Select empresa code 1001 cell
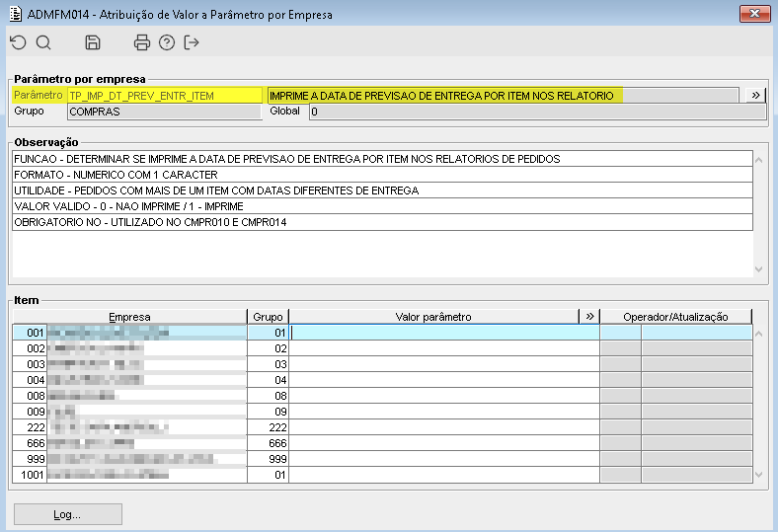Image resolution: width=778 pixels, height=532 pixels. point(30,475)
